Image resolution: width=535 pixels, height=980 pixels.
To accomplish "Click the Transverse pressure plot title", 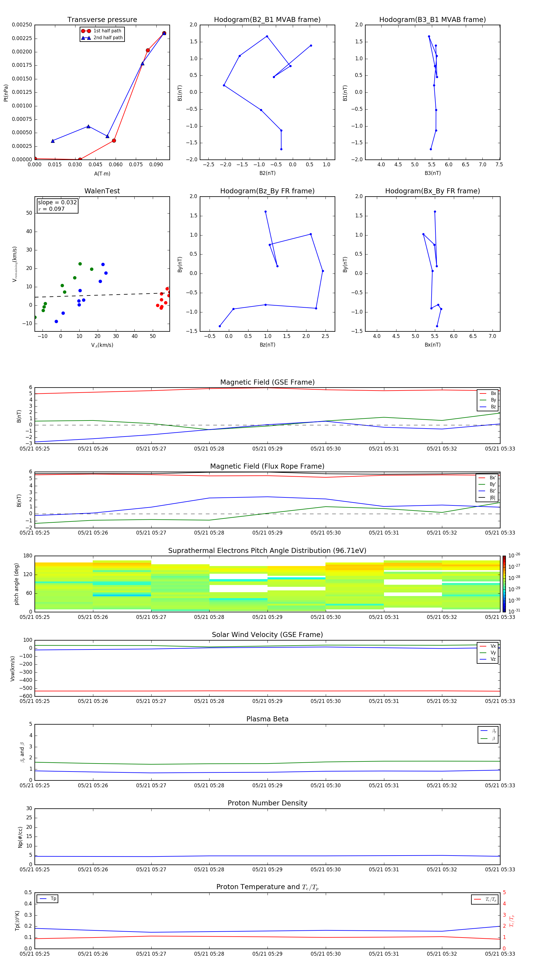I will [x=102, y=20].
